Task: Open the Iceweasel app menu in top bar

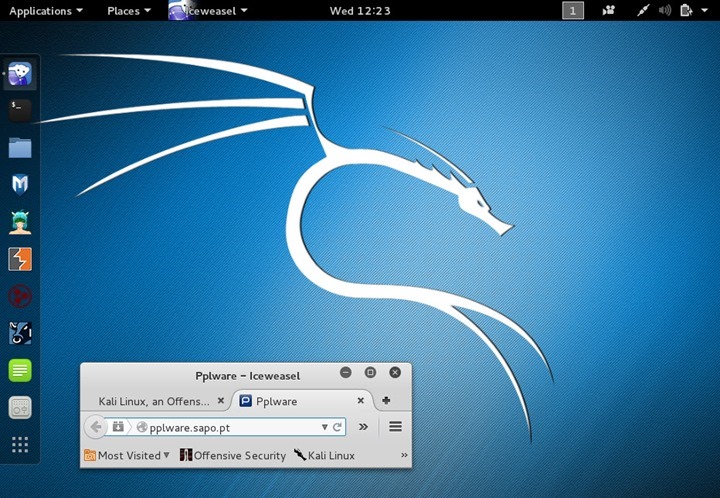Action: tap(208, 11)
